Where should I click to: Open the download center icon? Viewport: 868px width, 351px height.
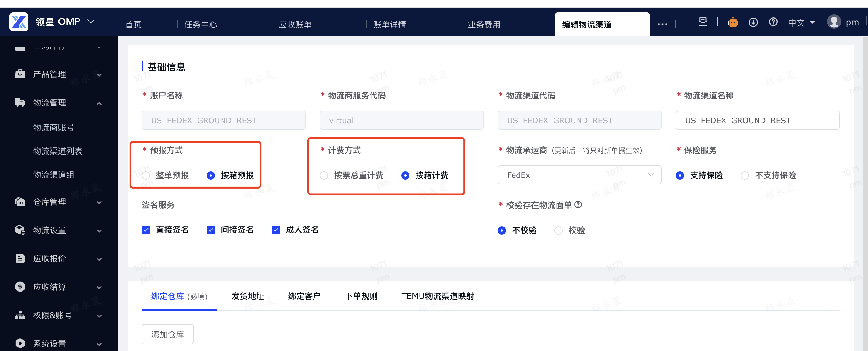click(x=753, y=22)
